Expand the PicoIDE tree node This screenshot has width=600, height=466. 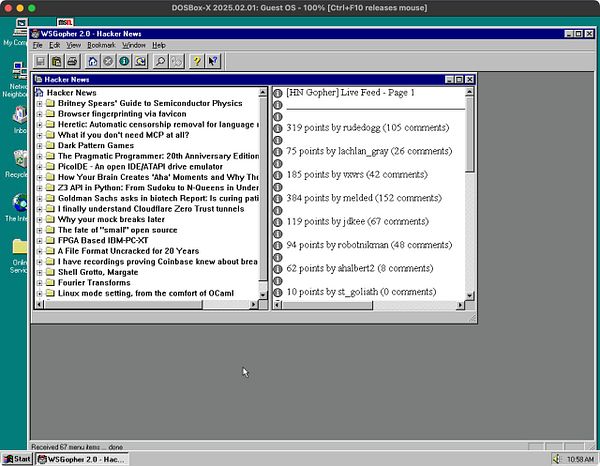(39, 167)
